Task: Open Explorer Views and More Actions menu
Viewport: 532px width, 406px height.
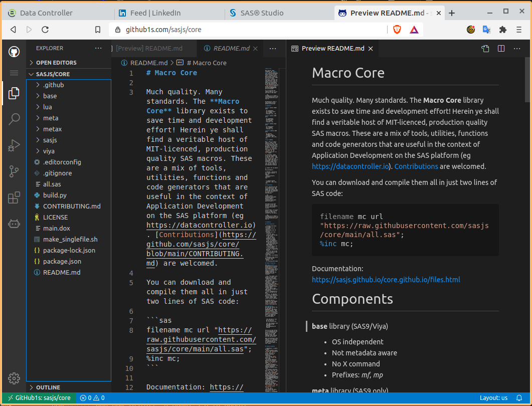Action: pyautogui.click(x=98, y=48)
